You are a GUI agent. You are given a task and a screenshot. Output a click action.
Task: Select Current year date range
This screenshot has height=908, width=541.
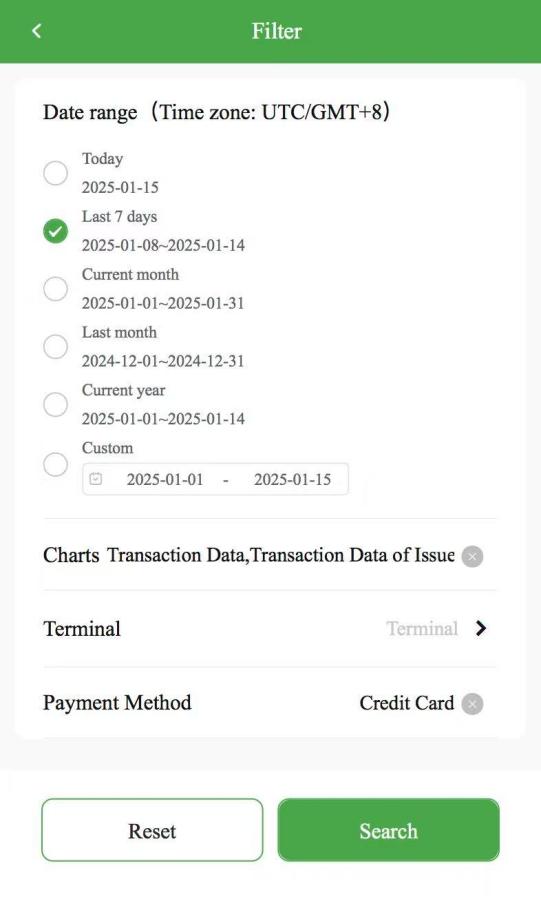[x=56, y=405]
